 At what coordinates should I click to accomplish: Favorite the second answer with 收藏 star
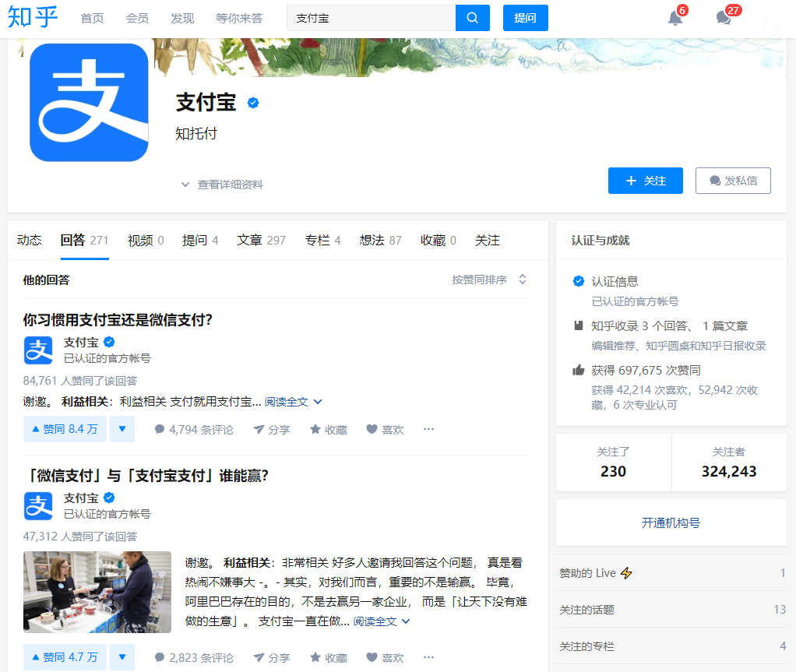pyautogui.click(x=329, y=657)
